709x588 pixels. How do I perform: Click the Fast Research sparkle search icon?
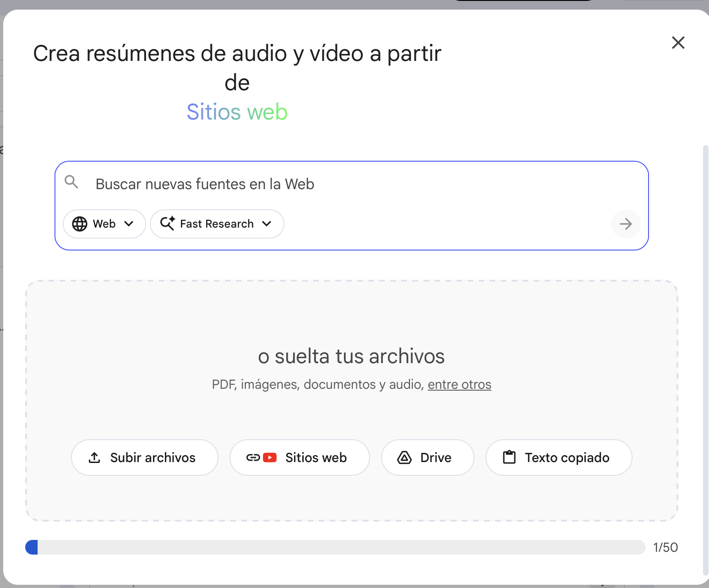coord(167,223)
